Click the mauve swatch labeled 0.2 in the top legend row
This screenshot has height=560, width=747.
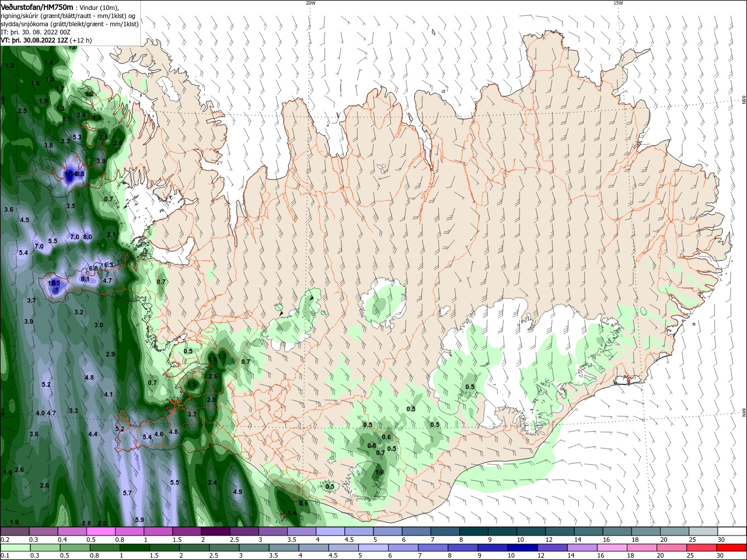15,531
